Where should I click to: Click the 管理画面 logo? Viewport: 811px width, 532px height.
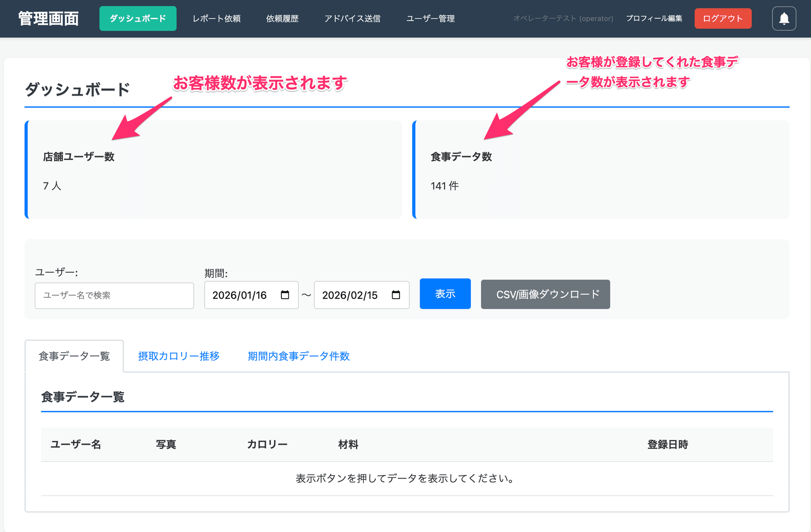pyautogui.click(x=48, y=18)
